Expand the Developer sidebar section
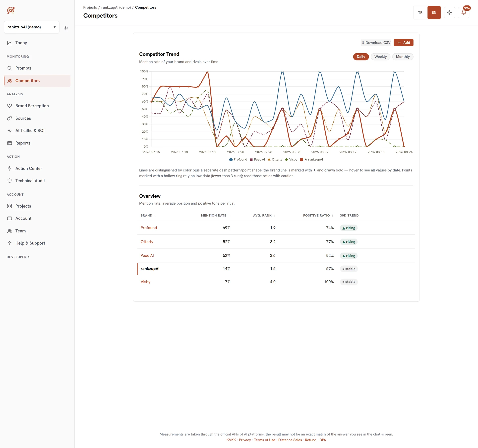The image size is (478, 448). pyautogui.click(x=18, y=257)
